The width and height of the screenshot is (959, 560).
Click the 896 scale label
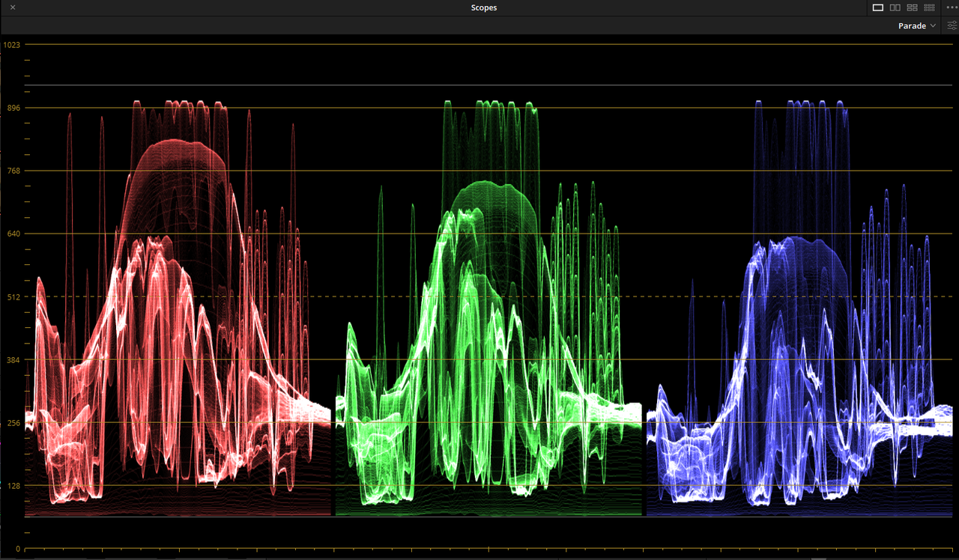pyautogui.click(x=14, y=108)
